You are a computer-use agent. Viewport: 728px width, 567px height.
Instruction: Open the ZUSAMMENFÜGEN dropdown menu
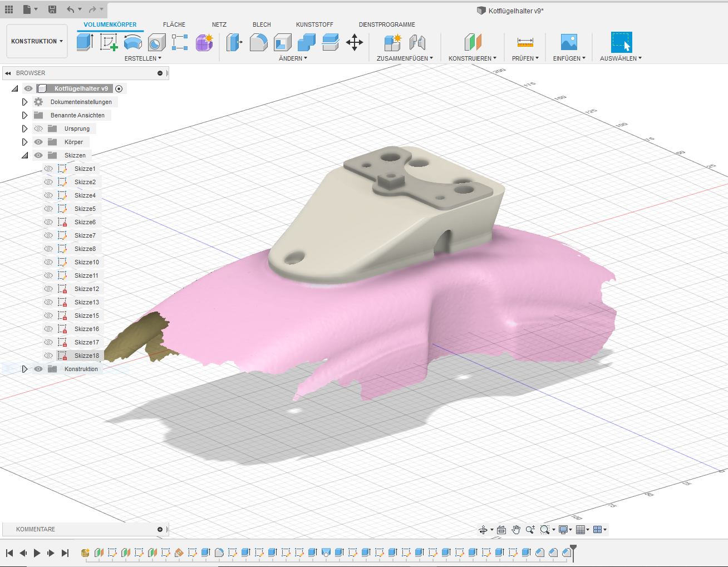click(405, 58)
